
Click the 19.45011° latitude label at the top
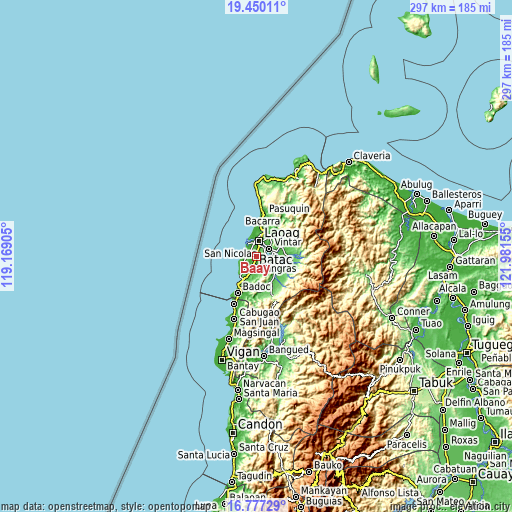(257, 7)
